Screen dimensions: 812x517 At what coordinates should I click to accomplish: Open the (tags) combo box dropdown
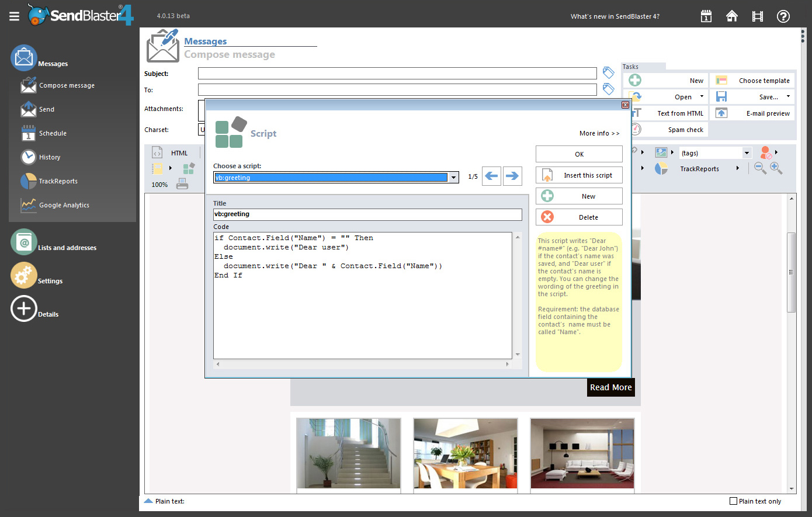click(747, 153)
